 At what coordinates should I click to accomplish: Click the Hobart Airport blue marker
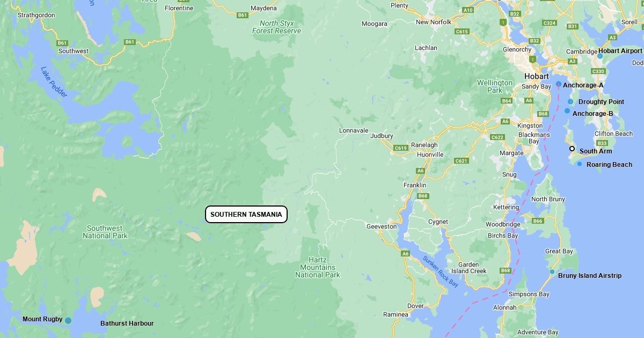coord(600,56)
